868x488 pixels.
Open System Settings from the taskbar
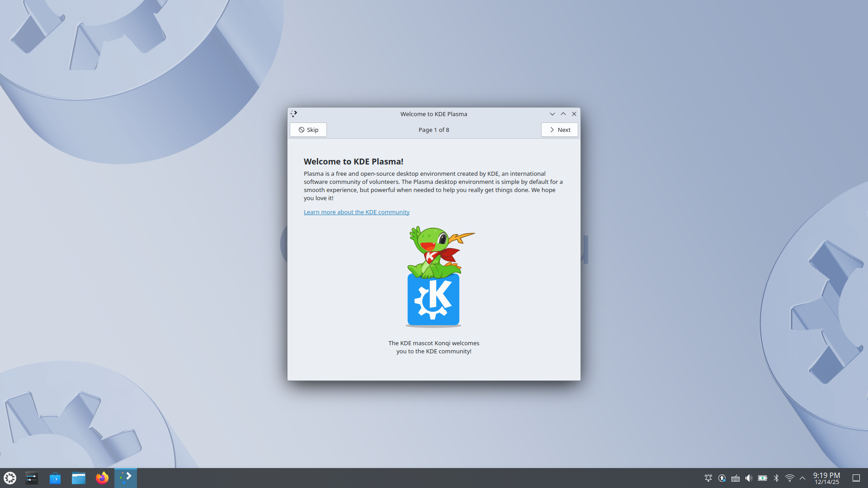coord(32,478)
